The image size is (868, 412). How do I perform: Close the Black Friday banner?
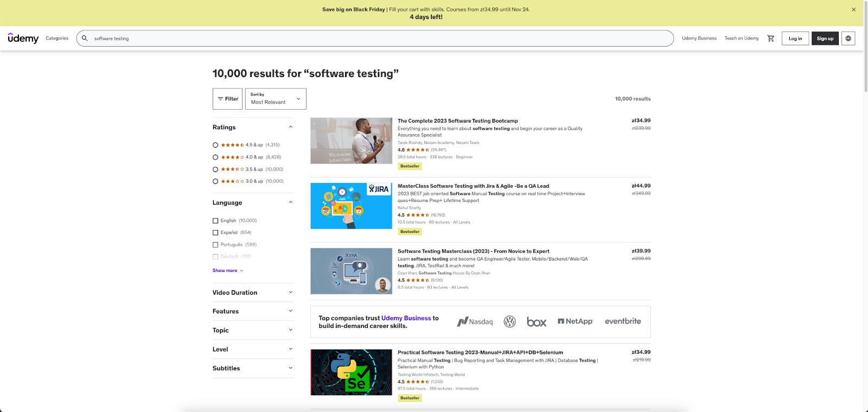click(853, 10)
